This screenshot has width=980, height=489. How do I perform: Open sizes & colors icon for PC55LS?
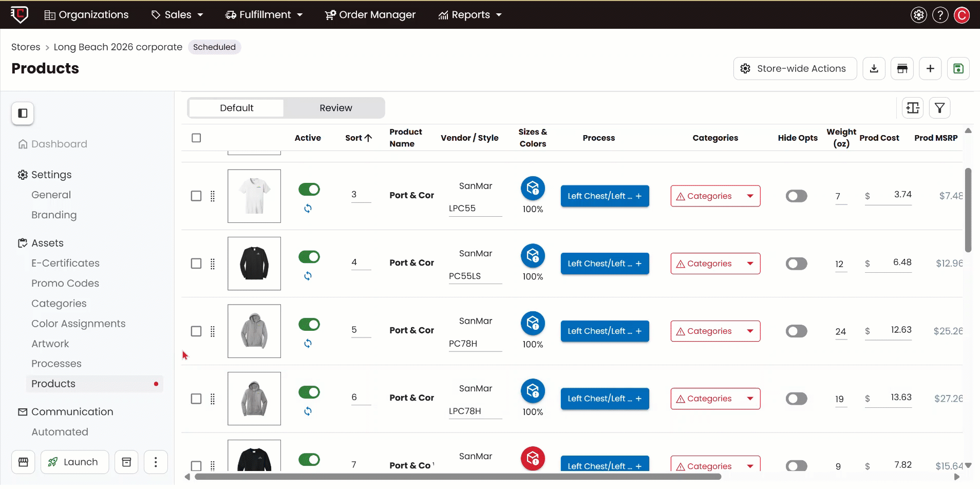533,256
